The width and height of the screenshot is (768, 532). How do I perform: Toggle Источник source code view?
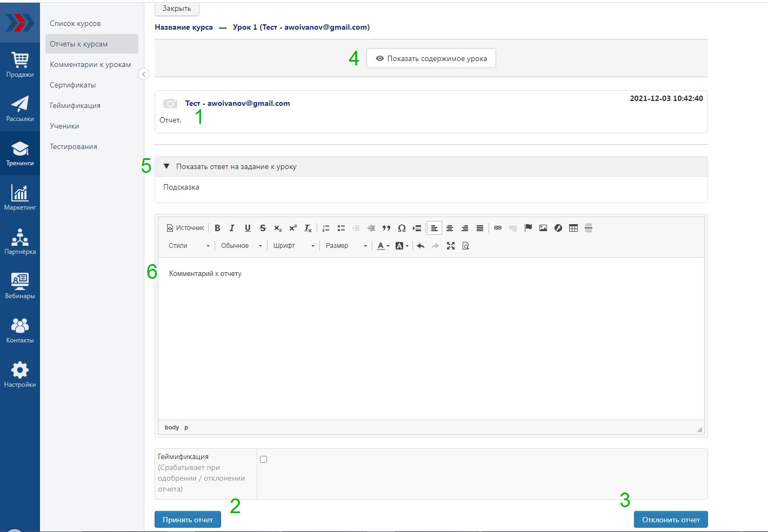click(x=185, y=228)
